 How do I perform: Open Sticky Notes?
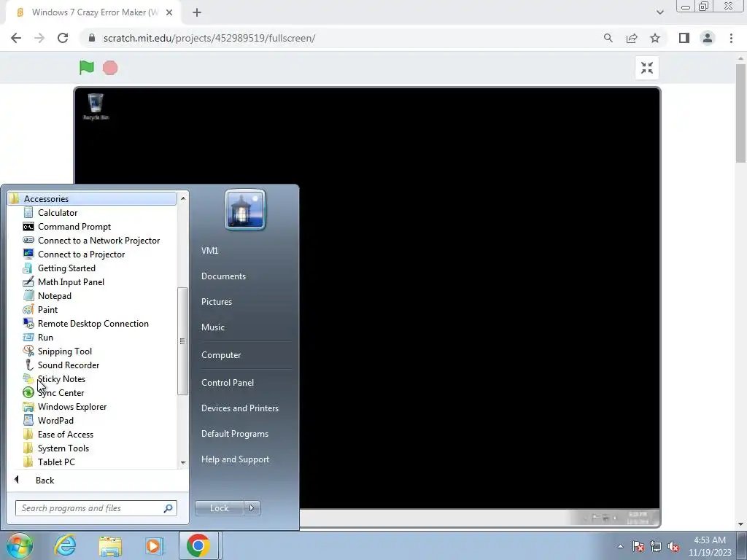[x=61, y=379]
